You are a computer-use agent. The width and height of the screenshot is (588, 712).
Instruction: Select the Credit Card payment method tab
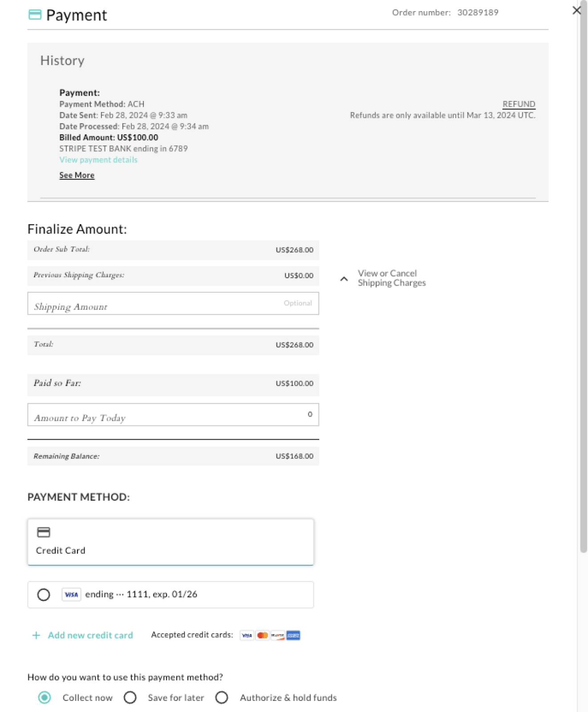[170, 542]
